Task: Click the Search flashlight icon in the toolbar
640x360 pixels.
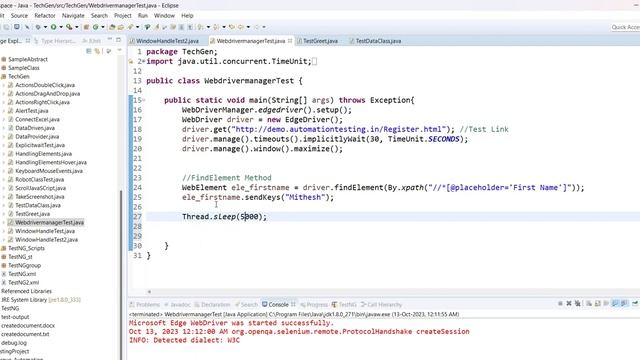Action: point(130,27)
